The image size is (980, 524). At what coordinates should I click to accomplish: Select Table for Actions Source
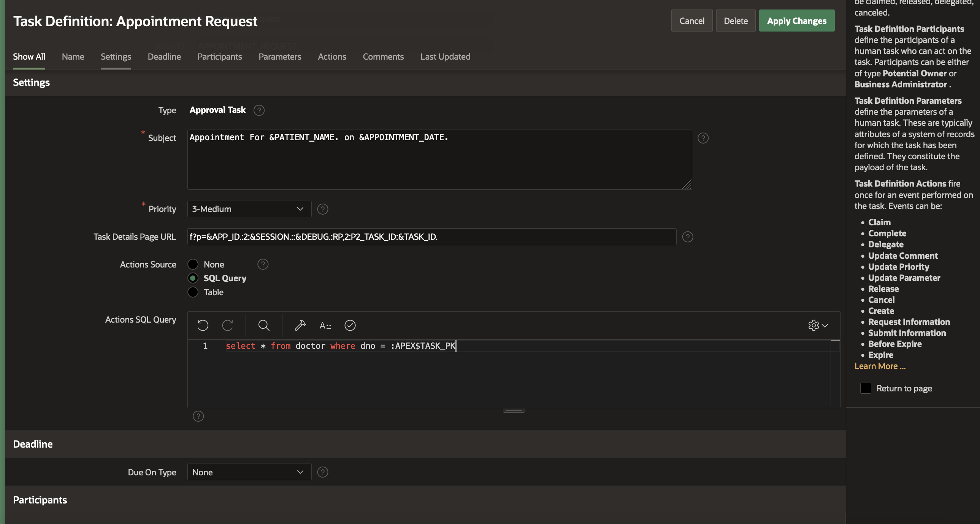[193, 292]
